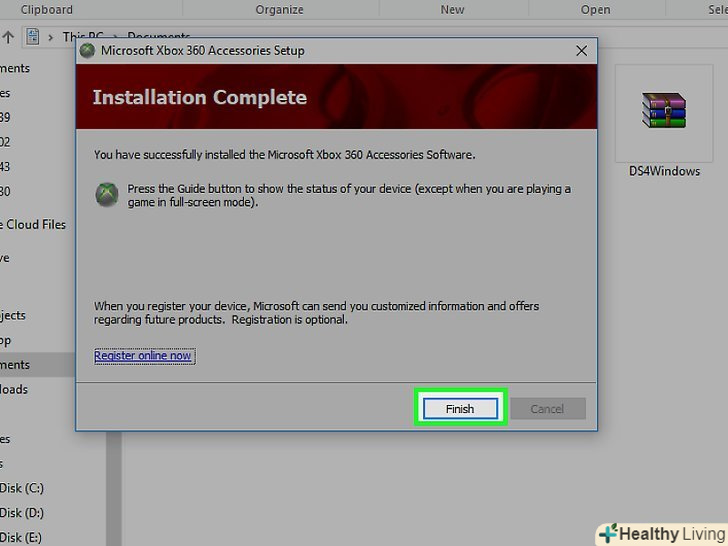This screenshot has height=546, width=728.
Task: Click the greyed Cancel button
Action: pyautogui.click(x=547, y=409)
